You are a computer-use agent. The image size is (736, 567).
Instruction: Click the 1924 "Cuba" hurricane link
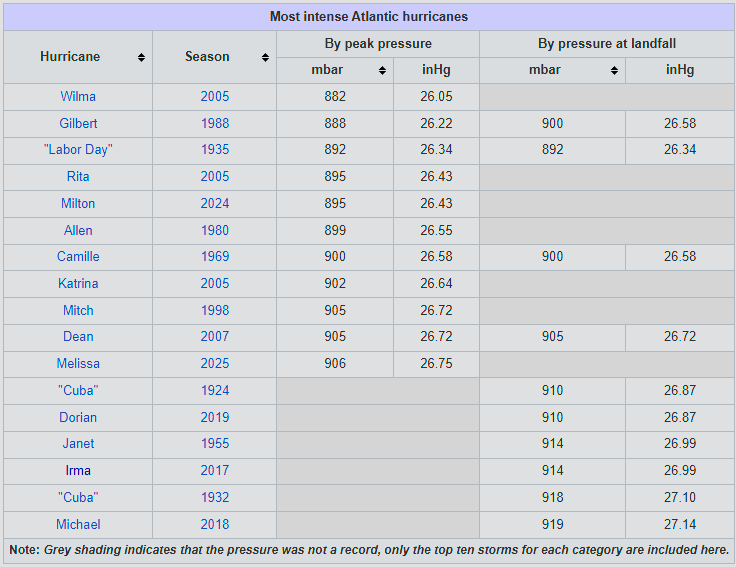[x=78, y=390]
